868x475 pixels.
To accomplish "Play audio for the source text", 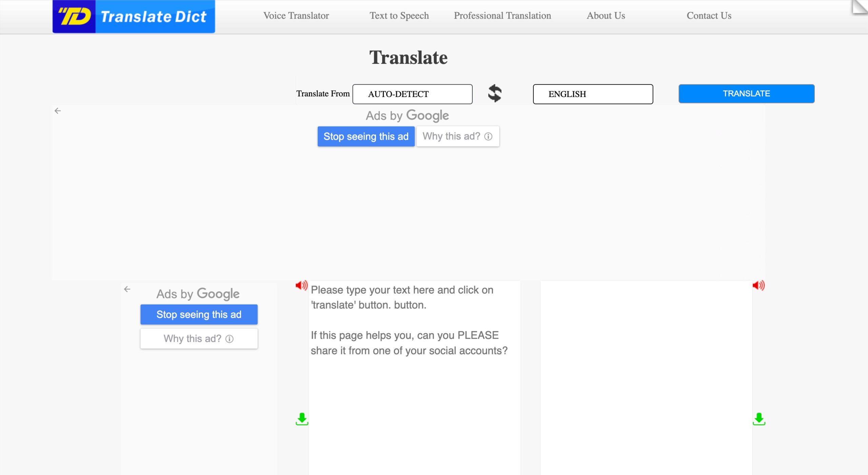I will (x=301, y=285).
